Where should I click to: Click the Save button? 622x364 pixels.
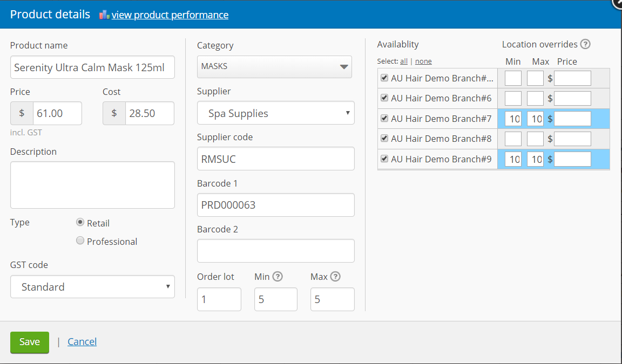click(30, 342)
